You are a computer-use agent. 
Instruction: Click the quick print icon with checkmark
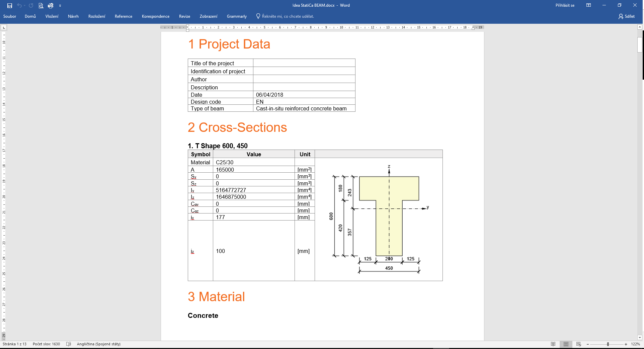point(51,5)
